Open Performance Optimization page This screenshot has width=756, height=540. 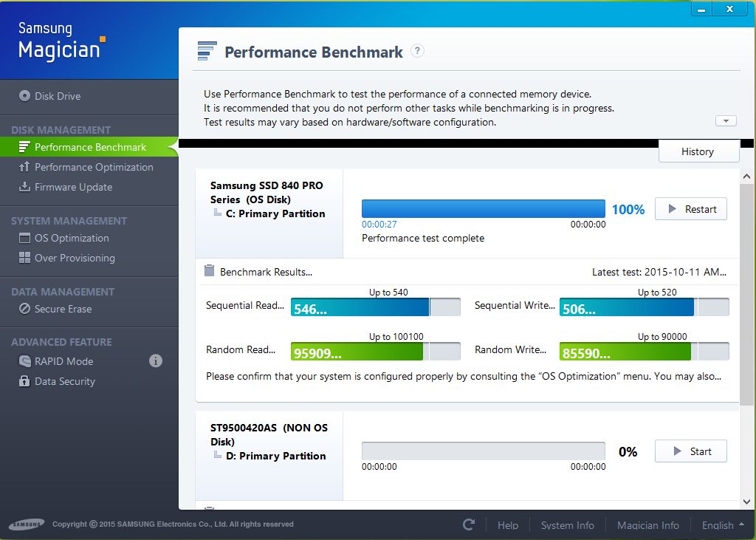tap(94, 168)
